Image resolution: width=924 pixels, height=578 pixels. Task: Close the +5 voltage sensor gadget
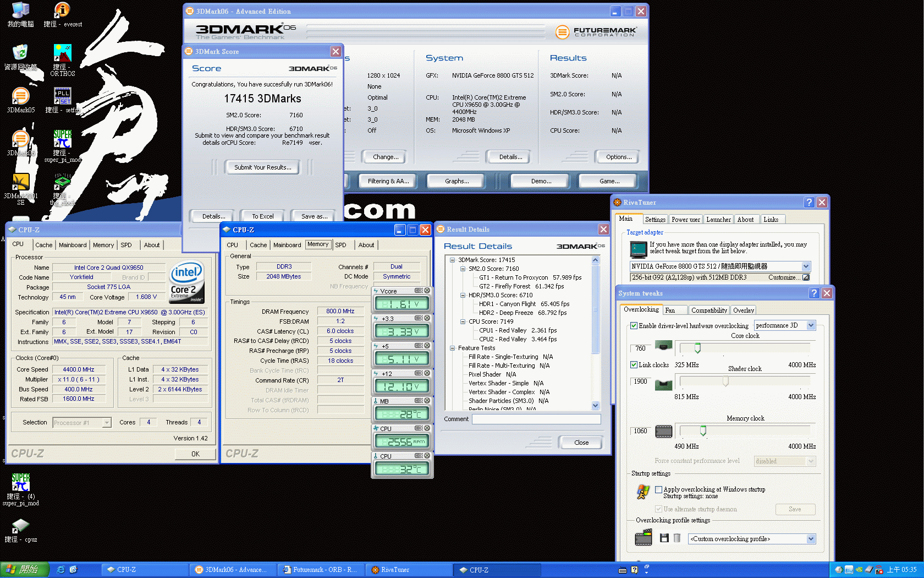[x=427, y=346]
